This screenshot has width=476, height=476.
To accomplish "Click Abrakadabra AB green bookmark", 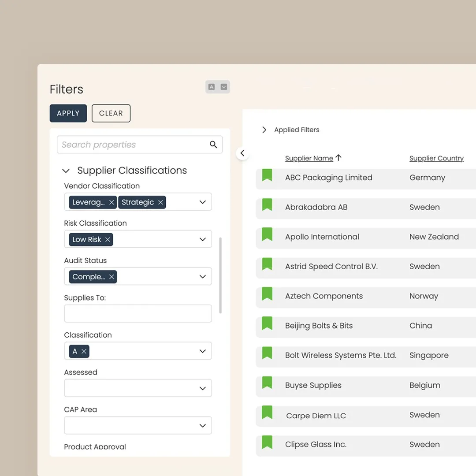I will [267, 205].
